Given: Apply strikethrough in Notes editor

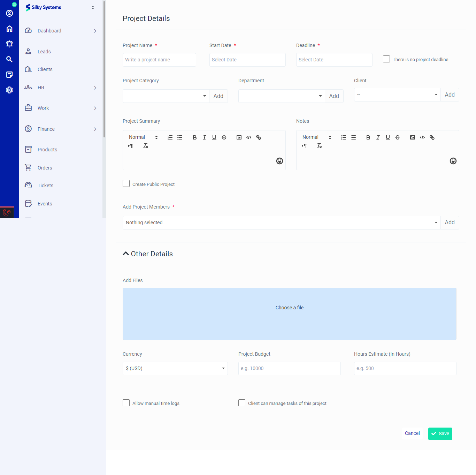Looking at the screenshot, I should click(x=398, y=137).
